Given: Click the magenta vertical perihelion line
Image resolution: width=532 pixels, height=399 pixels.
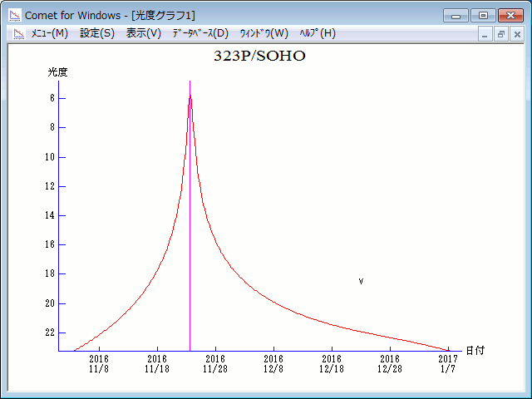Looking at the screenshot, I should pyautogui.click(x=190, y=249).
